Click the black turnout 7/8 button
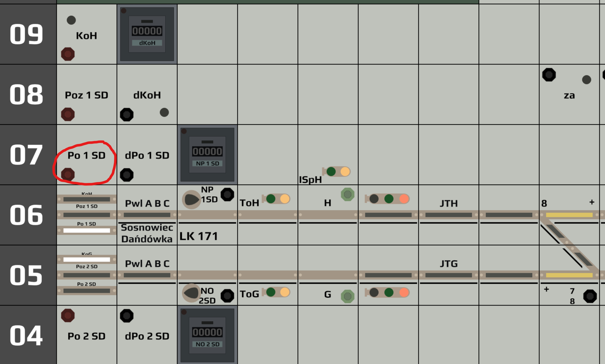 (x=590, y=296)
